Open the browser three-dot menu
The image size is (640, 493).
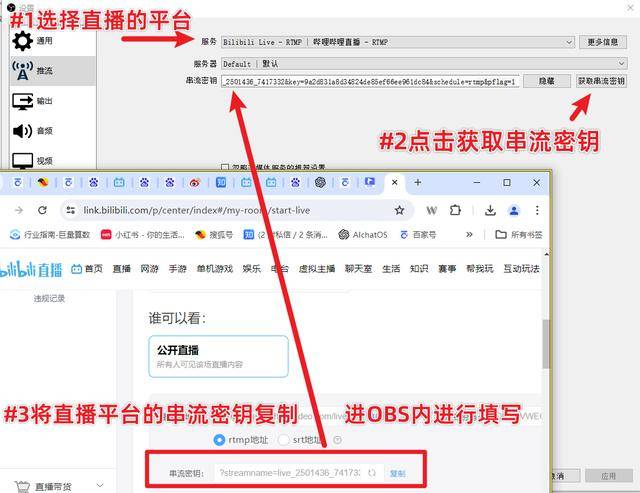(x=537, y=210)
